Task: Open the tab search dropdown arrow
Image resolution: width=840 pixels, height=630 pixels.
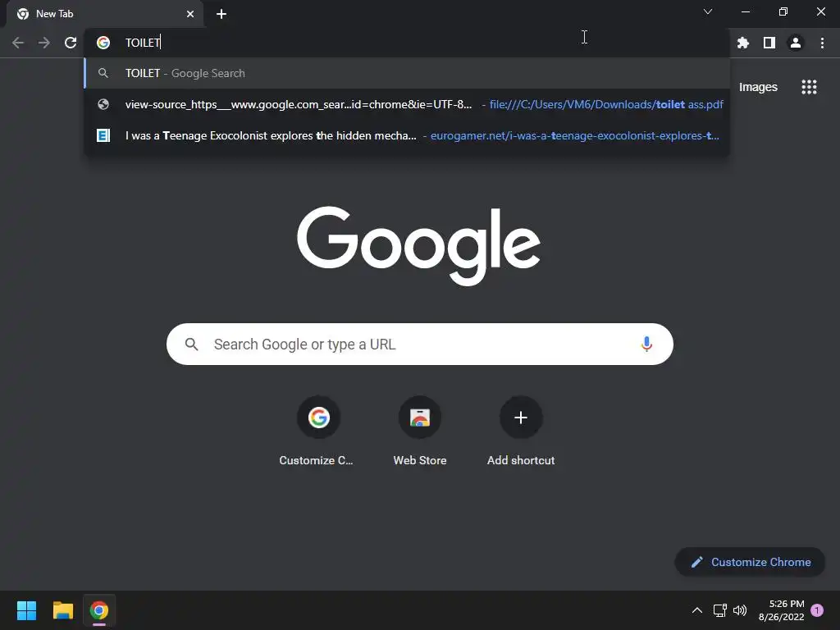Action: [708, 11]
